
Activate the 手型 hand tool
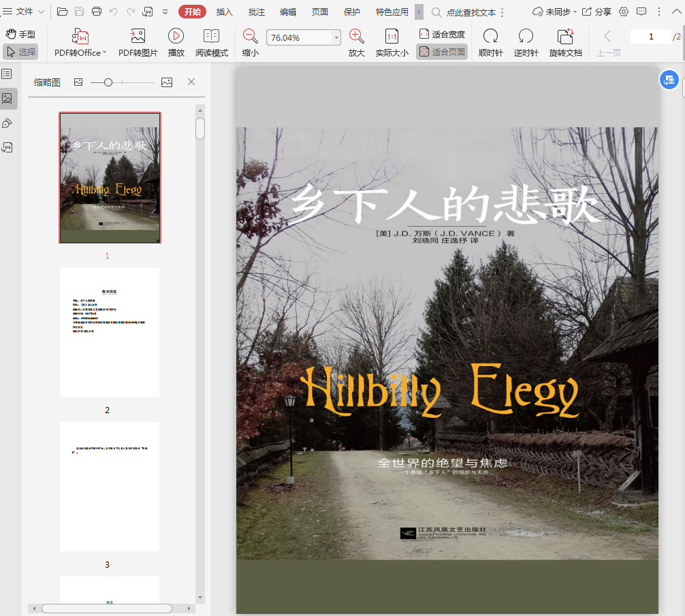[x=20, y=33]
